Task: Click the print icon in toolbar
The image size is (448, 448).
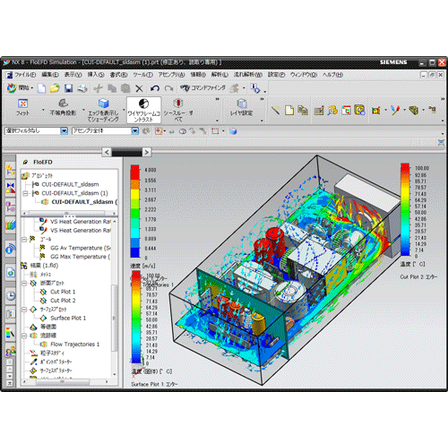Action: click(x=82, y=88)
